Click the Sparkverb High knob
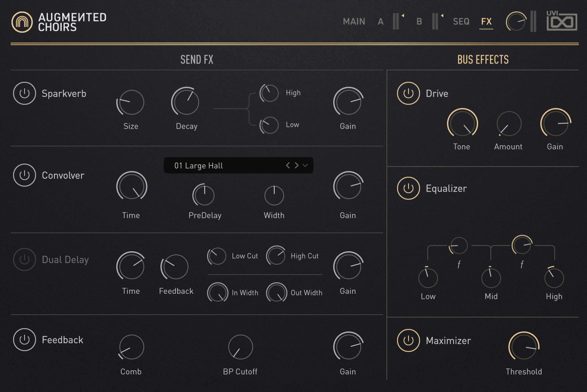Image resolution: width=587 pixels, height=392 pixels. coord(269,93)
